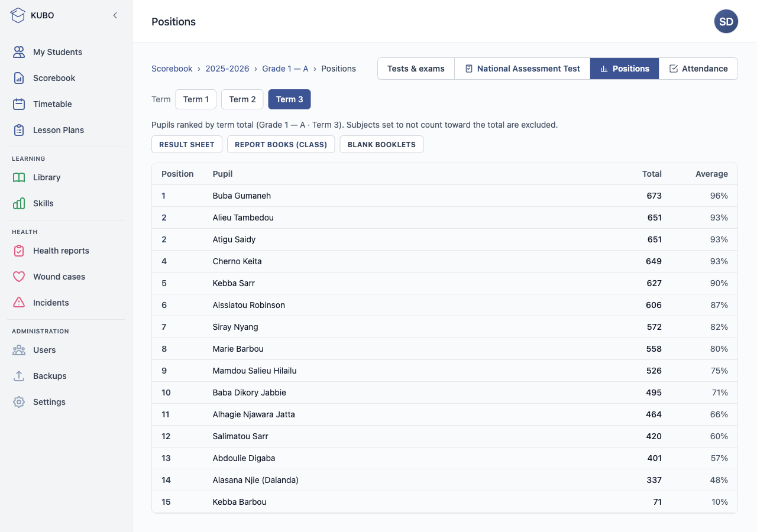Click the Settings gear icon

tap(19, 402)
